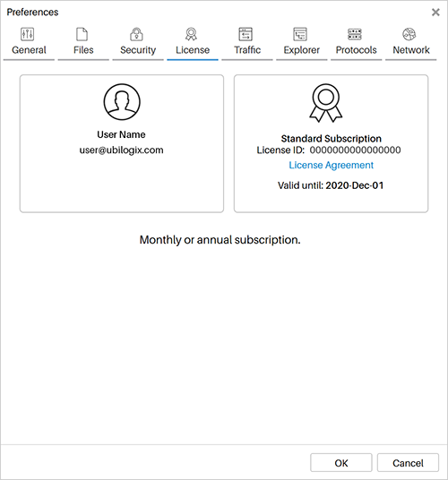448x480 pixels.
Task: Click the License ID number text
Action: point(355,150)
